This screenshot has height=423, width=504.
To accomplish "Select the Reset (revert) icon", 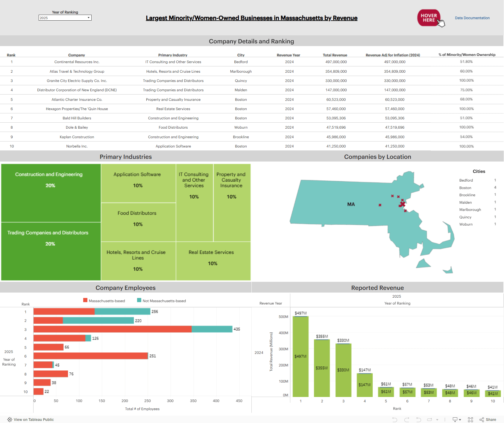I will point(419,419).
